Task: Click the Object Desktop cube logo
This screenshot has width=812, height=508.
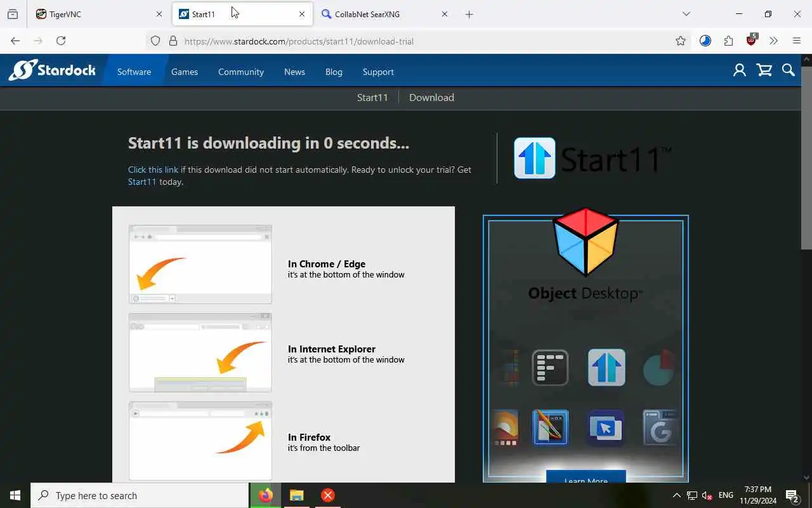Action: [586, 242]
